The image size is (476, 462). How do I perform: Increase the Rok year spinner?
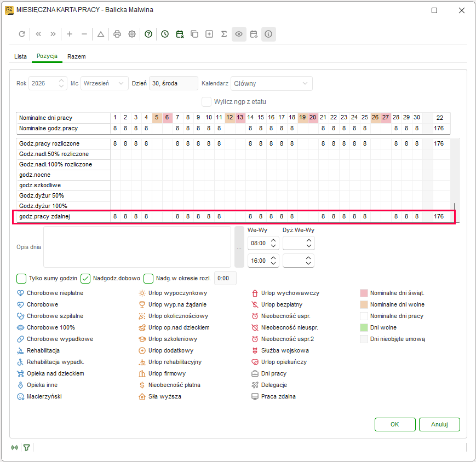click(61, 80)
